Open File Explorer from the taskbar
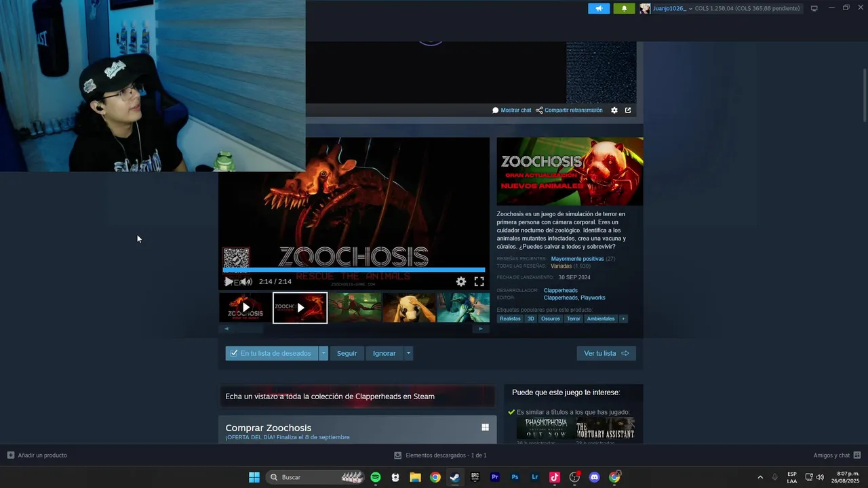 [415, 477]
